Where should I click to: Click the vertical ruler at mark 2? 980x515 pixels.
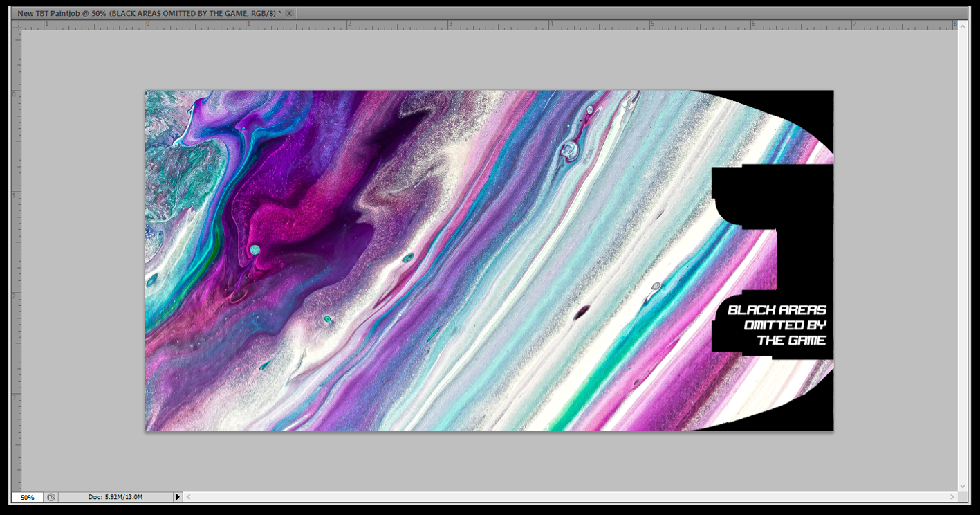(16, 296)
